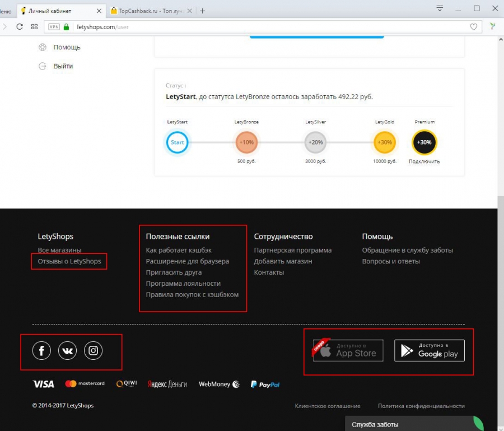Click the Google Play download badge
This screenshot has width=504, height=431.
coord(430,350)
